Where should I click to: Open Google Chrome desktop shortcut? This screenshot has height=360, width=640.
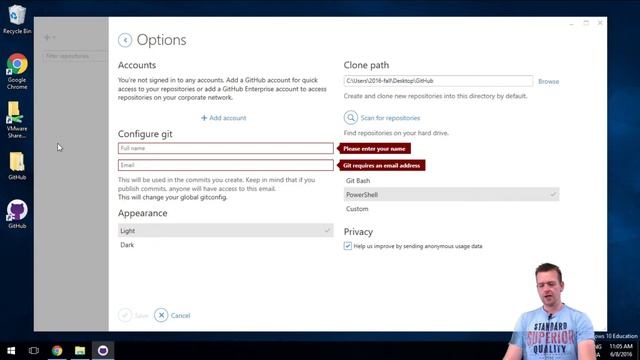(x=17, y=71)
